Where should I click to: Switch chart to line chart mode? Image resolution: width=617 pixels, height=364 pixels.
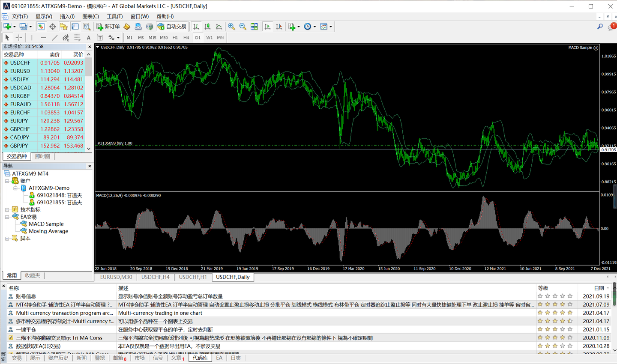(x=219, y=27)
